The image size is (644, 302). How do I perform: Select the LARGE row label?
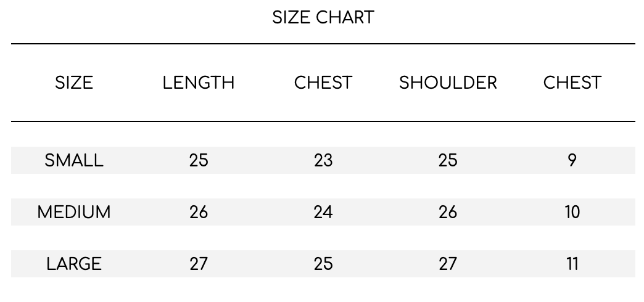pos(74,264)
